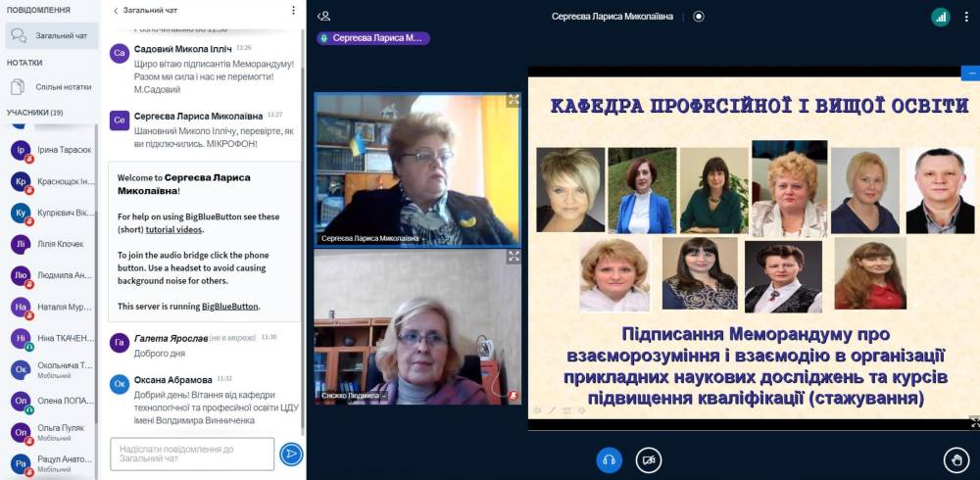Collapse chat using the back chevron
The height and width of the screenshot is (480, 980).
[x=116, y=11]
